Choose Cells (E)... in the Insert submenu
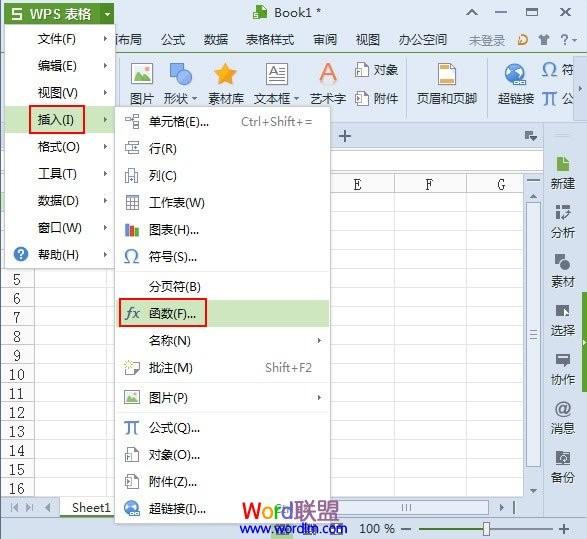Image resolution: width=587 pixels, height=539 pixels. coord(223,122)
